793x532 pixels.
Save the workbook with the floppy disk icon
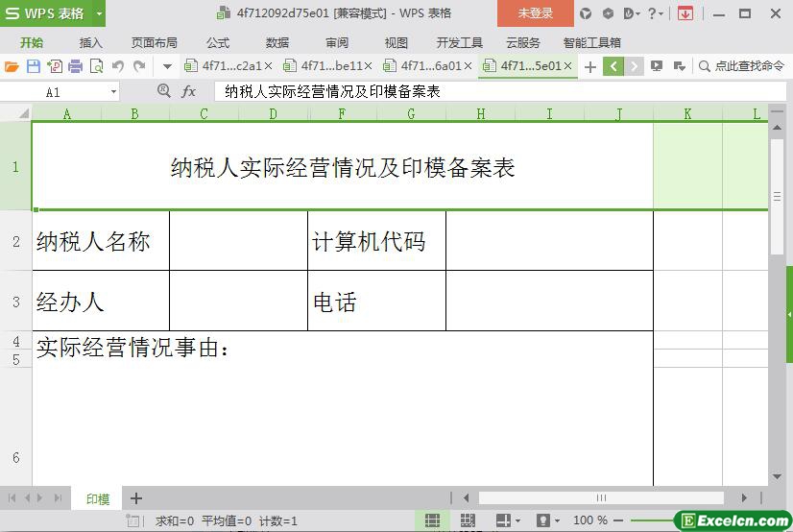pos(34,66)
